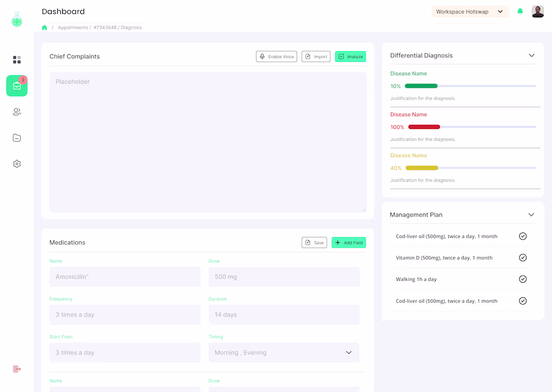
Task: Open the patients section from the sidebar
Action: [17, 112]
